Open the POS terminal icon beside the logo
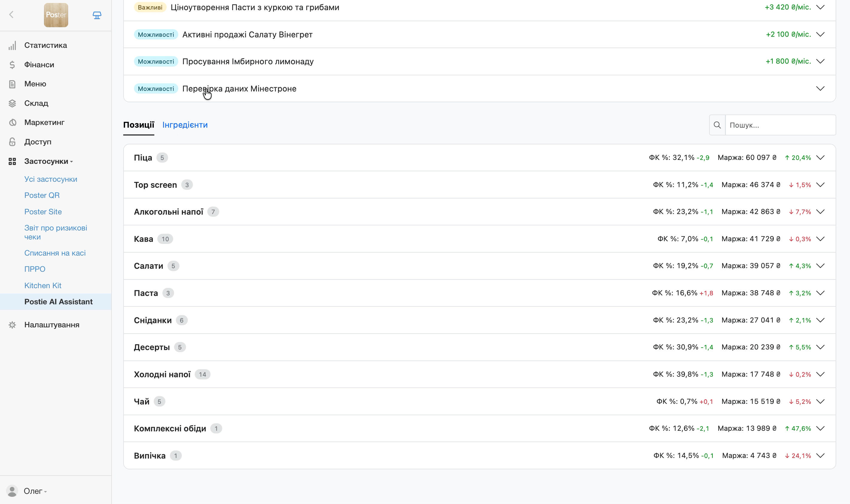This screenshot has height=504, width=850. tap(97, 15)
